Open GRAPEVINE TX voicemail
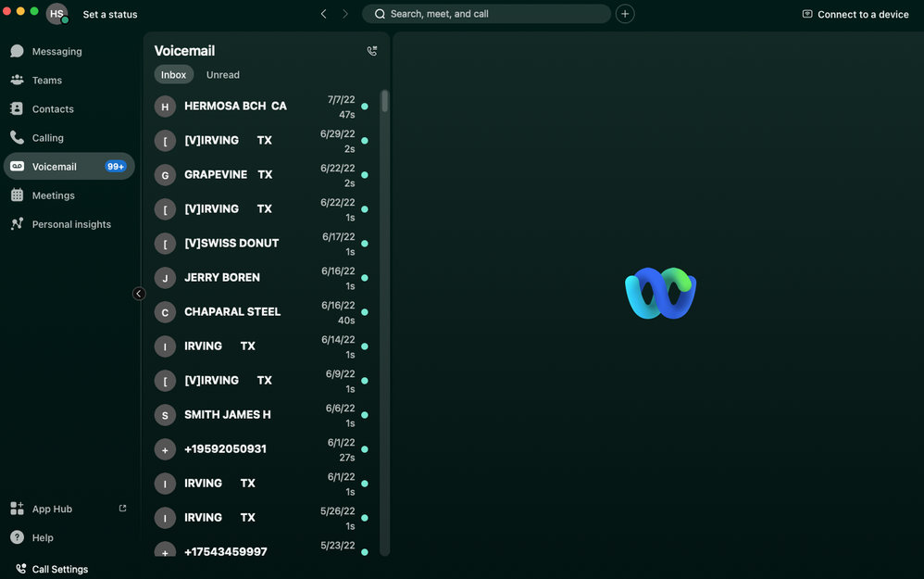 262,175
